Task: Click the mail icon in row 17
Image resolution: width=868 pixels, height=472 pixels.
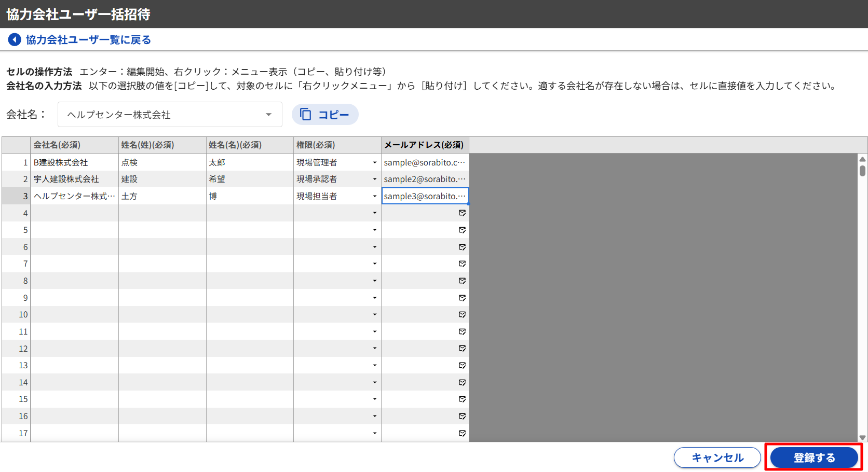Action: pos(462,433)
